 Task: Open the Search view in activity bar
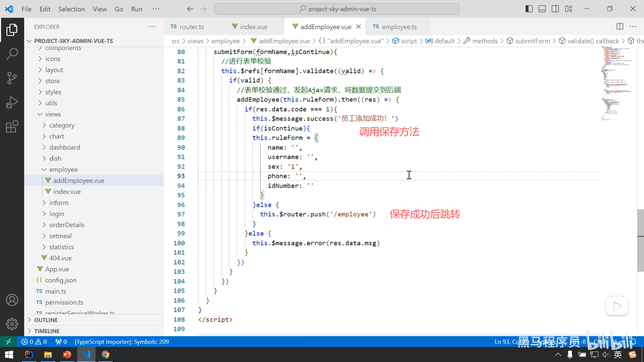click(x=12, y=54)
